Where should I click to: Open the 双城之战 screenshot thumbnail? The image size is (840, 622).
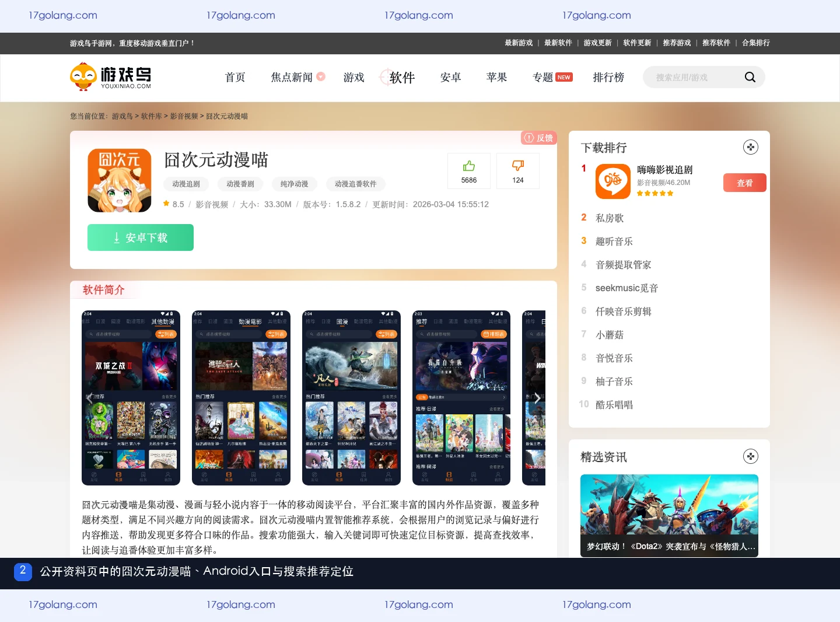(131, 398)
